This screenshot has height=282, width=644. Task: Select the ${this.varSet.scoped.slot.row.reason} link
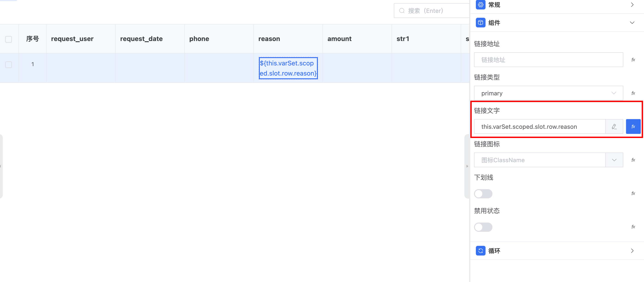click(288, 68)
